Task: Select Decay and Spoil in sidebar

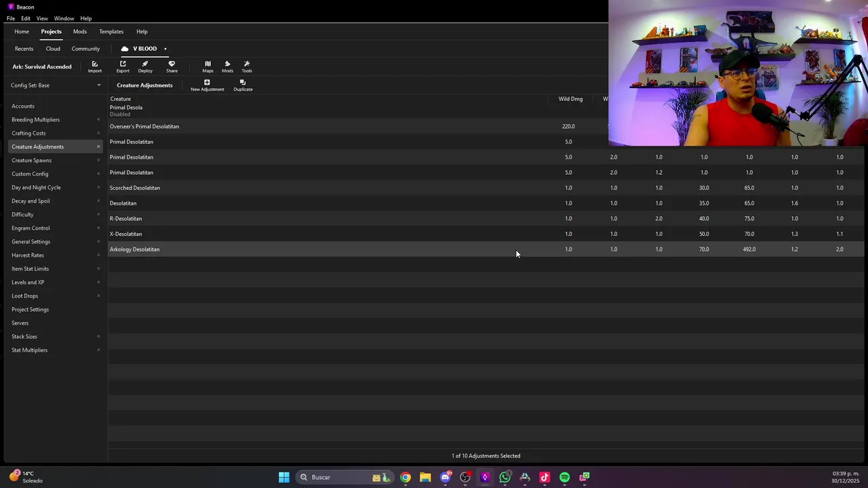Action: coord(56,201)
